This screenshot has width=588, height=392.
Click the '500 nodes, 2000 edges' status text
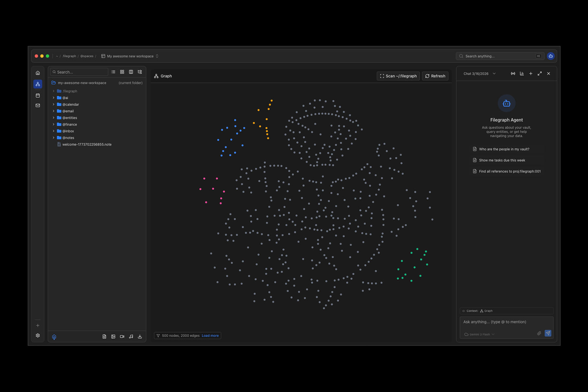(181, 336)
